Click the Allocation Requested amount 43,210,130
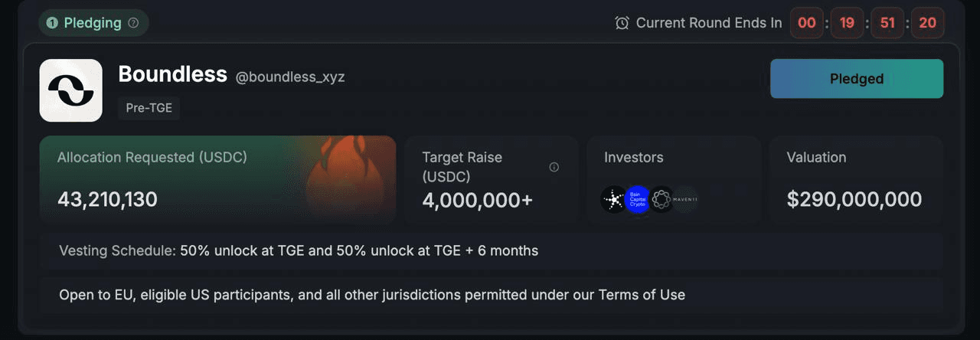 (x=107, y=200)
